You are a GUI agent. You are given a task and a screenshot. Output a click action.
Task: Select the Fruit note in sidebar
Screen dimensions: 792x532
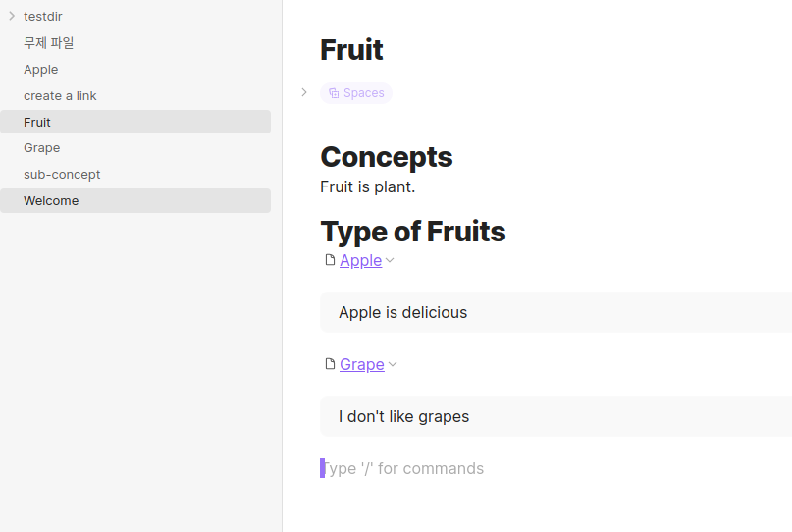(x=37, y=122)
